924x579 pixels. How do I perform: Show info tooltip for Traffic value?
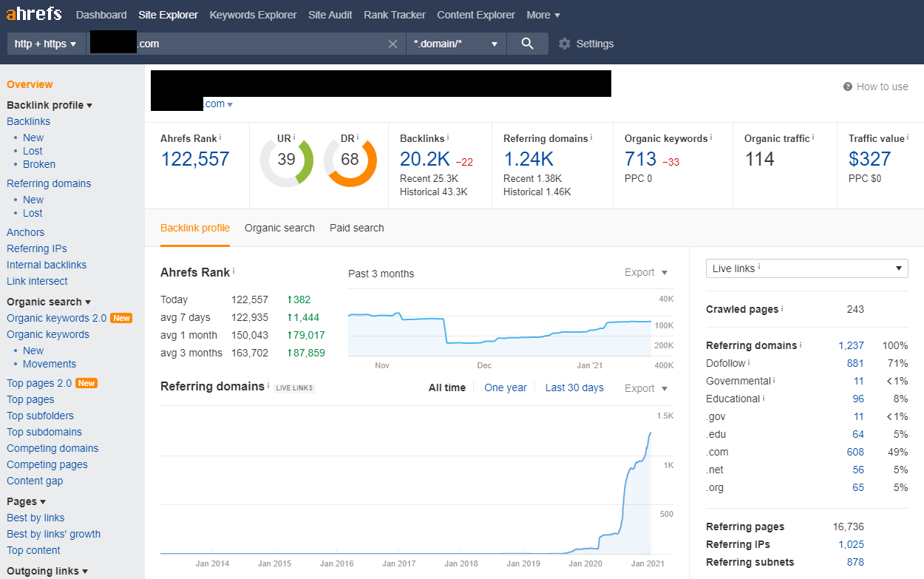pos(908,138)
